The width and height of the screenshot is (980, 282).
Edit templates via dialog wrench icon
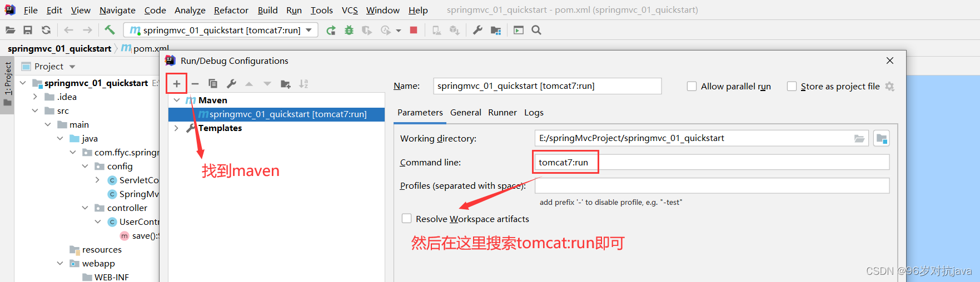click(231, 84)
